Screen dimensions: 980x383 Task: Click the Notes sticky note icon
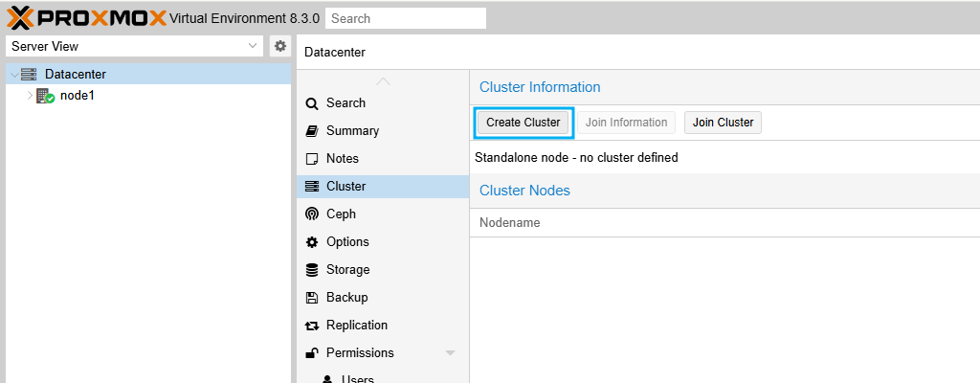(311, 159)
